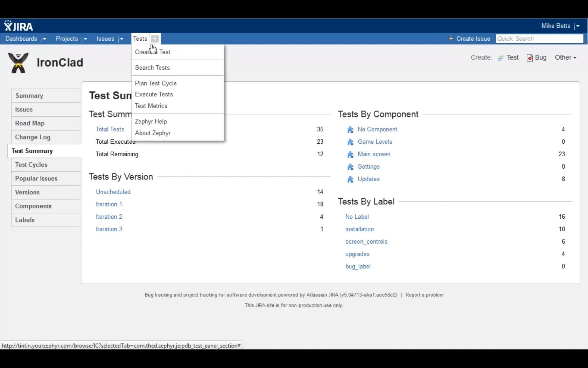Choose Search Tests from the menu
Screen dimensions: 588x368
tap(177, 68)
